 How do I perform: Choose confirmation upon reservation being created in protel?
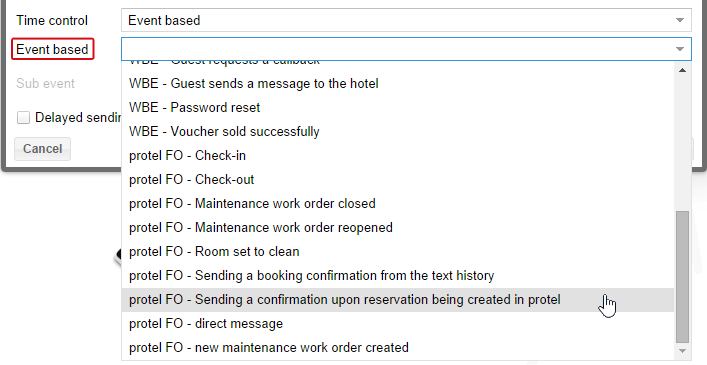pos(398,300)
